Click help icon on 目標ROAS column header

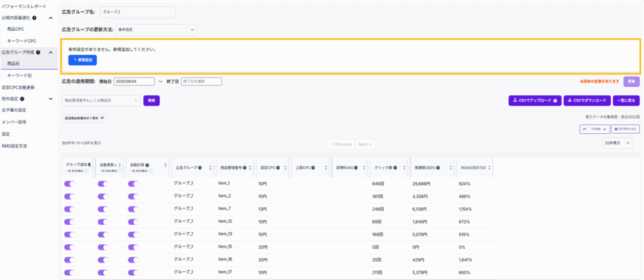357,168
